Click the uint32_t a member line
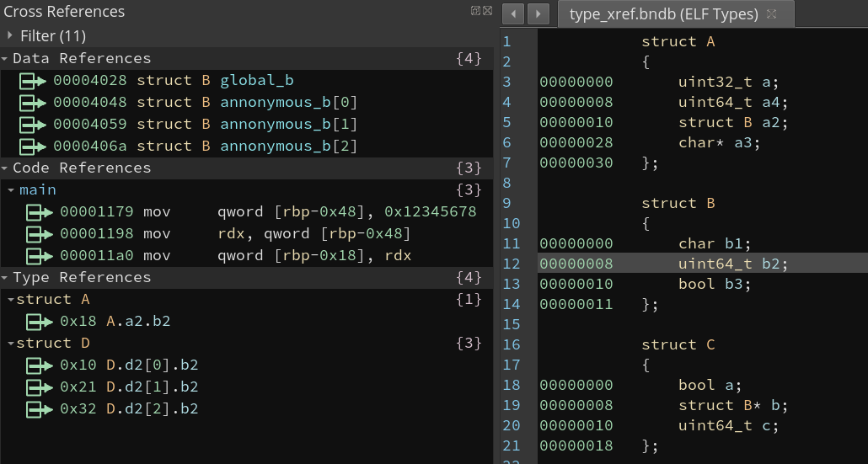 [x=728, y=83]
